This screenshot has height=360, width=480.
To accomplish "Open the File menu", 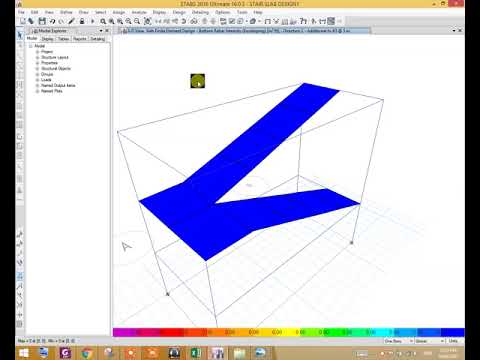I will click(x=21, y=12).
